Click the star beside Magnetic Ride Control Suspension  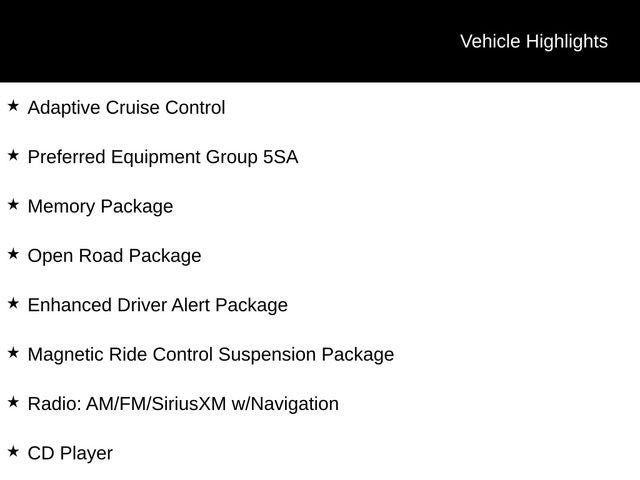13,352
